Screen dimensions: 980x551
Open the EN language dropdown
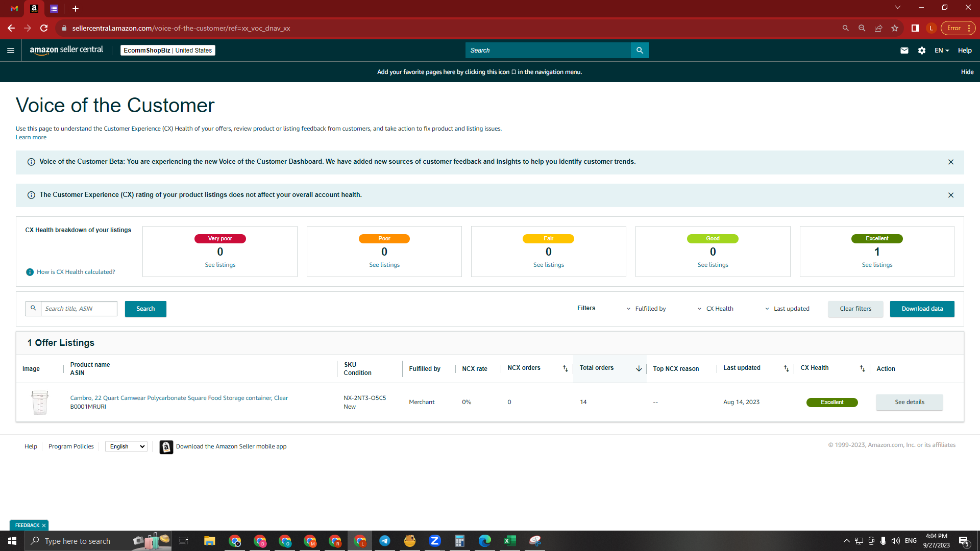942,51
